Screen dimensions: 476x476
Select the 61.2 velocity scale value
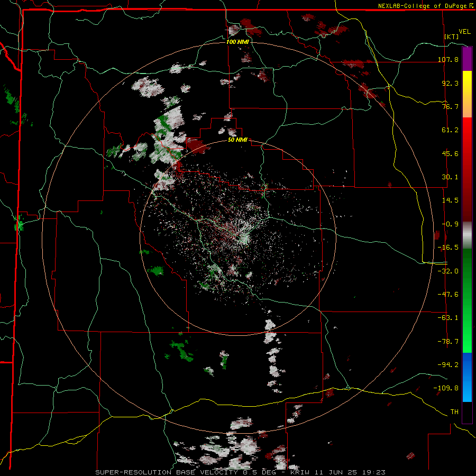click(x=450, y=130)
